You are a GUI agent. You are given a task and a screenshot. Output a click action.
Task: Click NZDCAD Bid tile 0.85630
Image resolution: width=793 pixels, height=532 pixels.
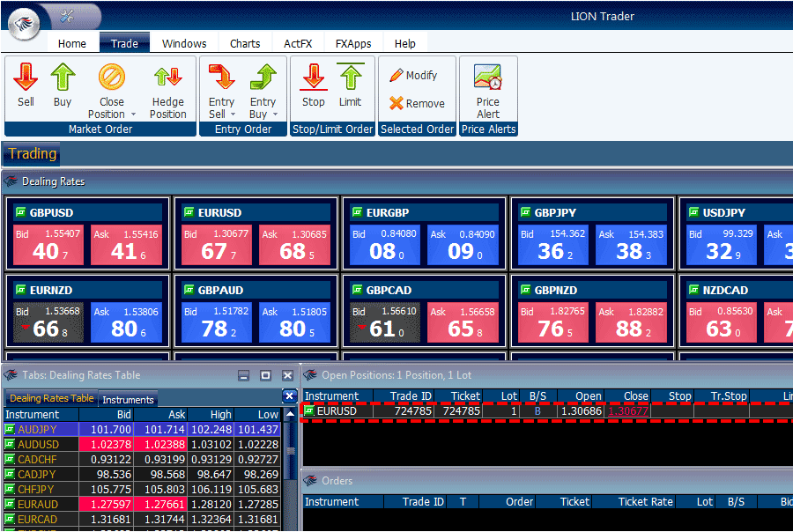[722, 322]
